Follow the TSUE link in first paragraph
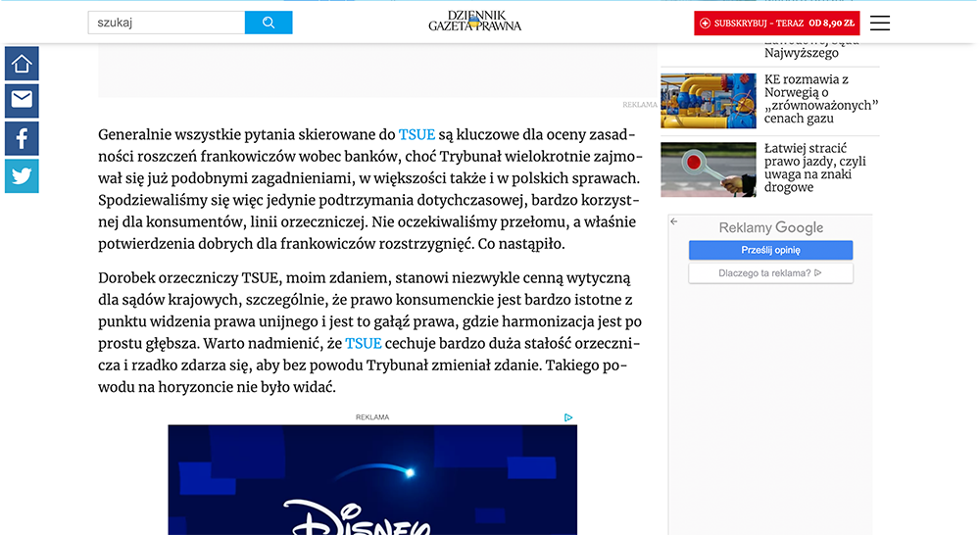Screen dimensions: 980x535 coord(416,134)
